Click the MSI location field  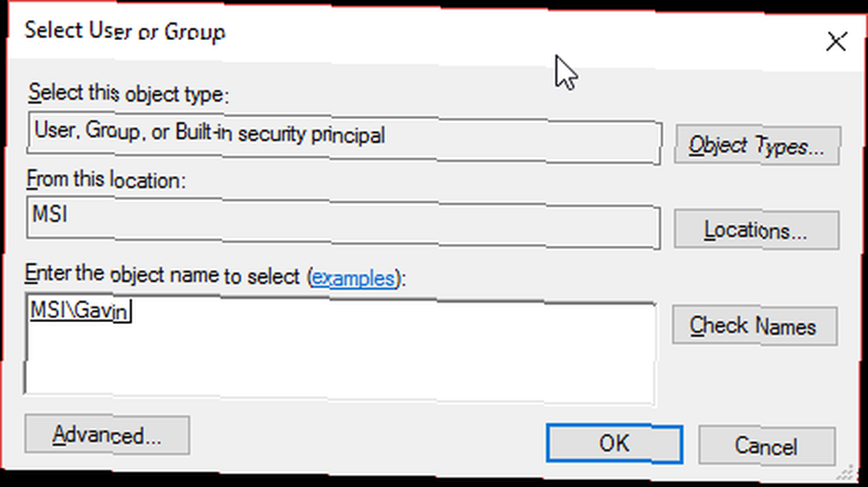click(343, 224)
